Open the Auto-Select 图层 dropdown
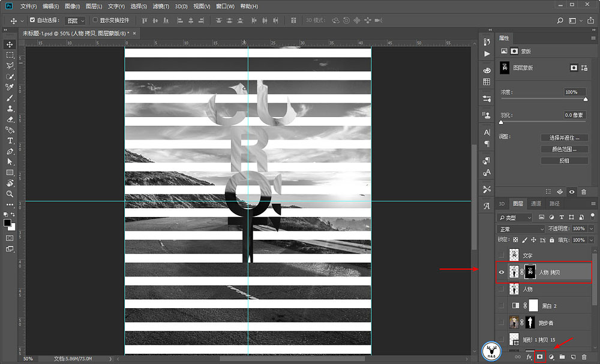Viewport: 600px width, 364px height. (74, 20)
